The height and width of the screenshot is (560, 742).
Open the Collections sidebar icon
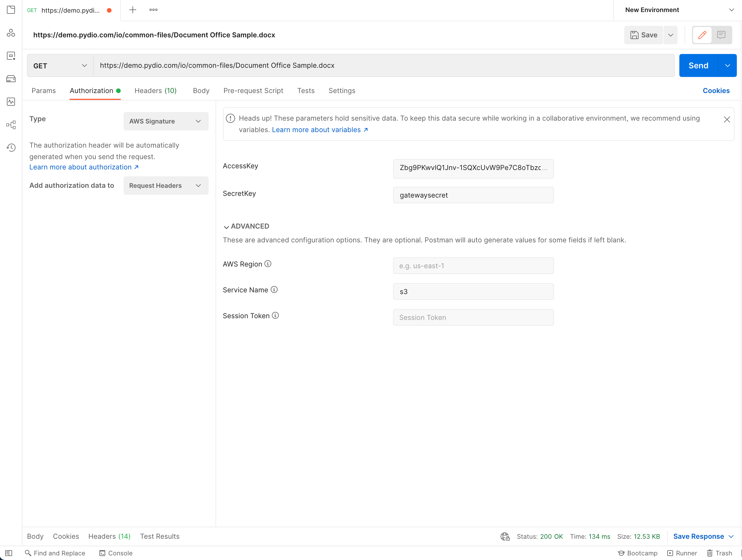click(11, 10)
